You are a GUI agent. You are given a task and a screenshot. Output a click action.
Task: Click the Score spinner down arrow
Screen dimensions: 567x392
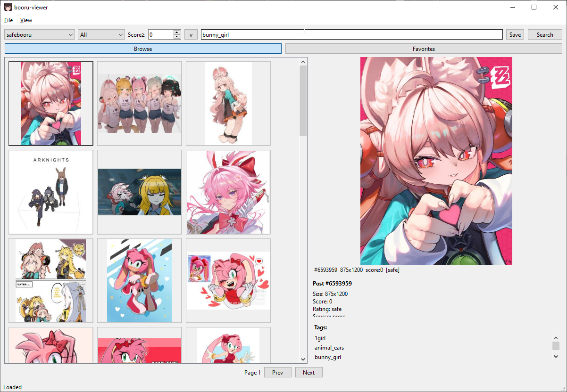coord(177,37)
